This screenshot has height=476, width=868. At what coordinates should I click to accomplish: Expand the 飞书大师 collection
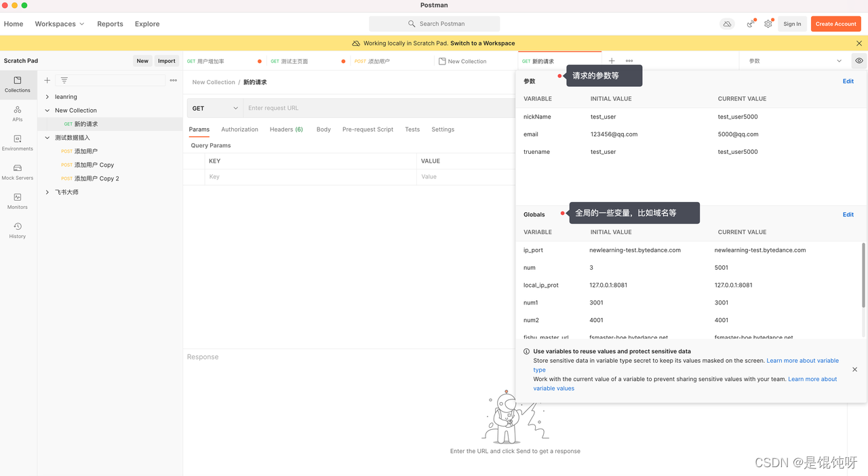(47, 192)
